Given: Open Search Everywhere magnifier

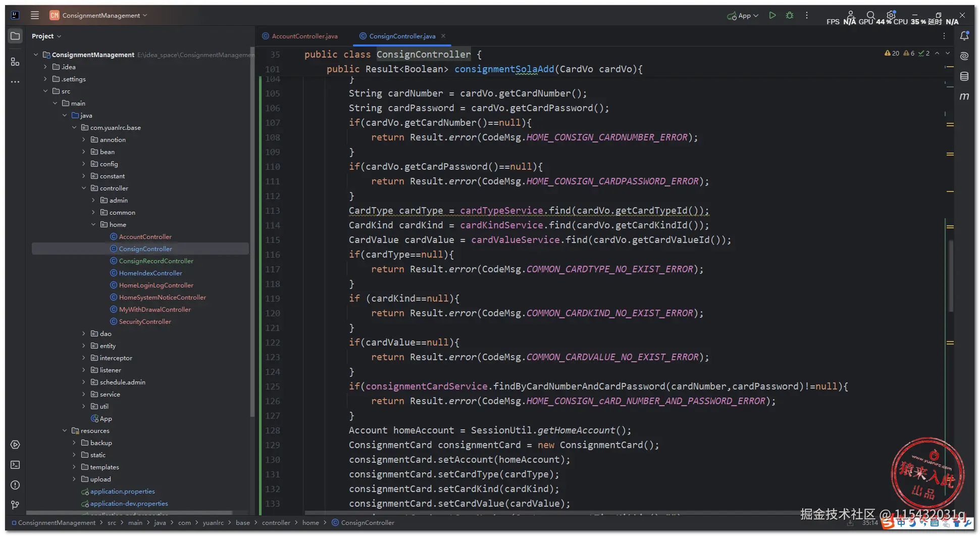Looking at the screenshot, I should pyautogui.click(x=870, y=15).
